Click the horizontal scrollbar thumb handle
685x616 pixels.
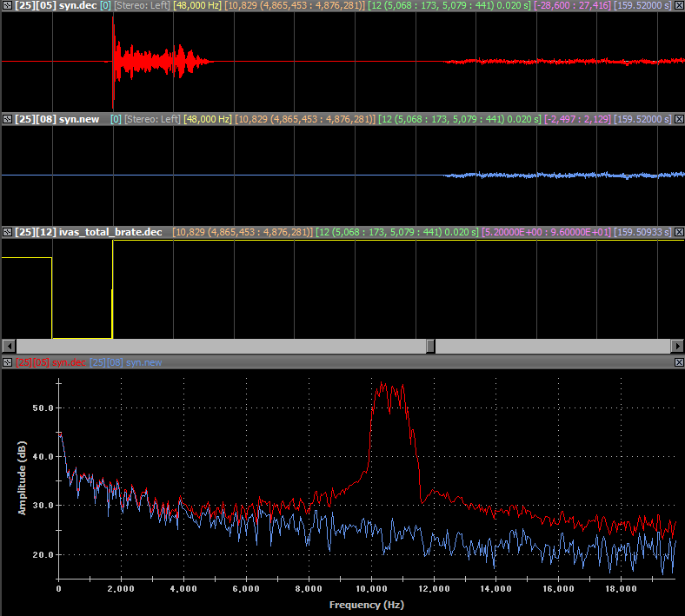point(430,346)
